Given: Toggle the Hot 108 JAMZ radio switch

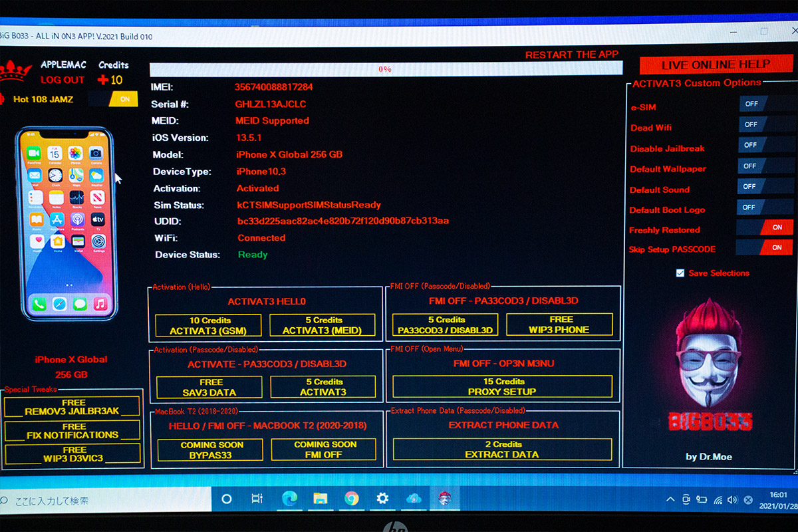Looking at the screenshot, I should coord(112,99).
